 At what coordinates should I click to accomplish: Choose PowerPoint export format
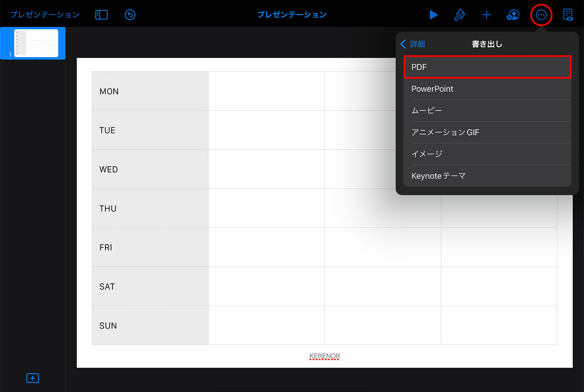coord(487,89)
